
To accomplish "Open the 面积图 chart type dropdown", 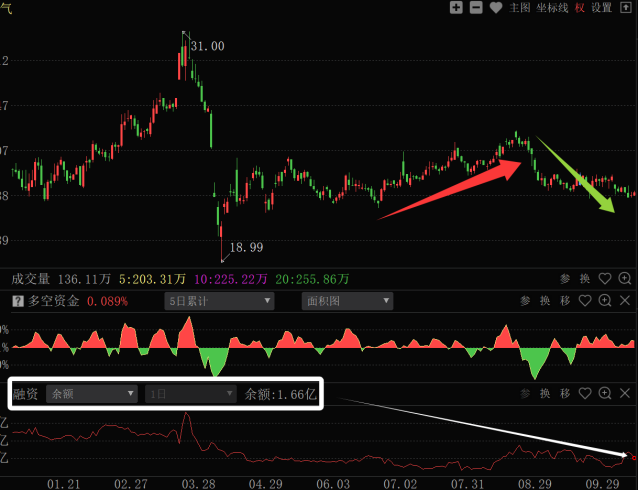I will pos(346,301).
